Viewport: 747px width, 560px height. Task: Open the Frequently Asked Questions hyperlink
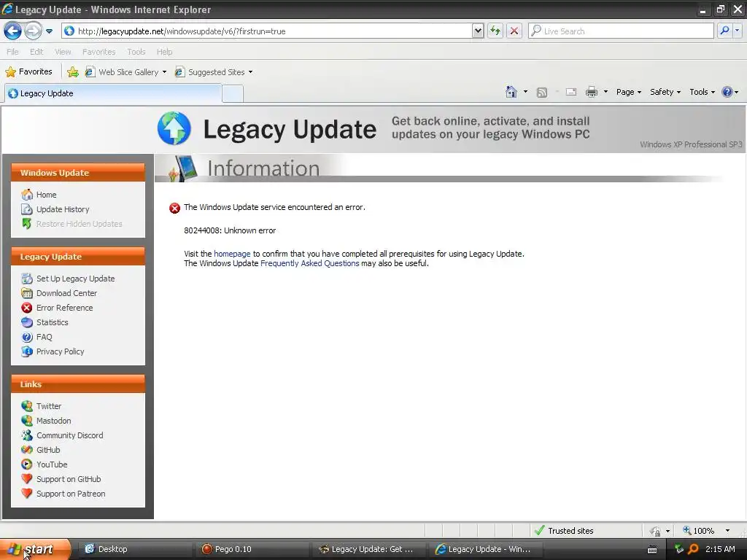[309, 263]
